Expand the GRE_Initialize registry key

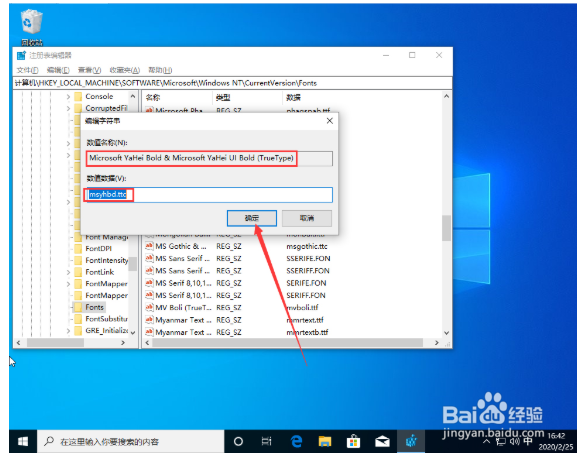coord(68,331)
